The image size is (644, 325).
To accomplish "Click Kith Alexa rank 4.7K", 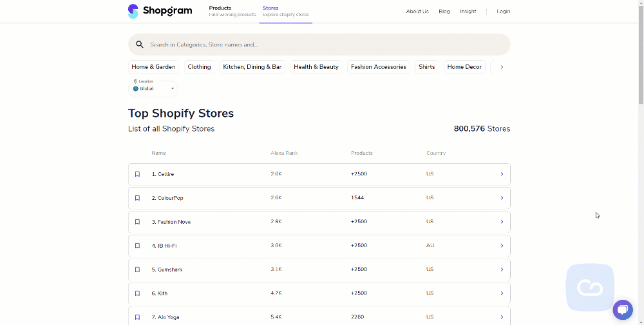I will point(276,293).
